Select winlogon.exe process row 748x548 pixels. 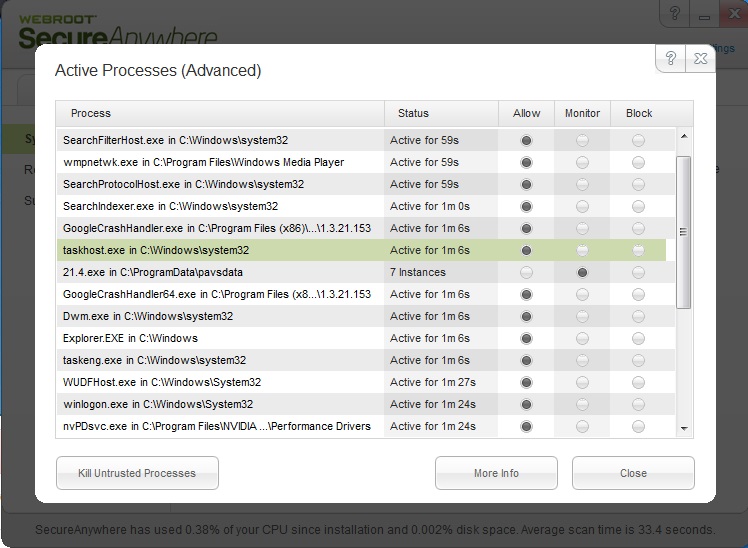[366, 404]
